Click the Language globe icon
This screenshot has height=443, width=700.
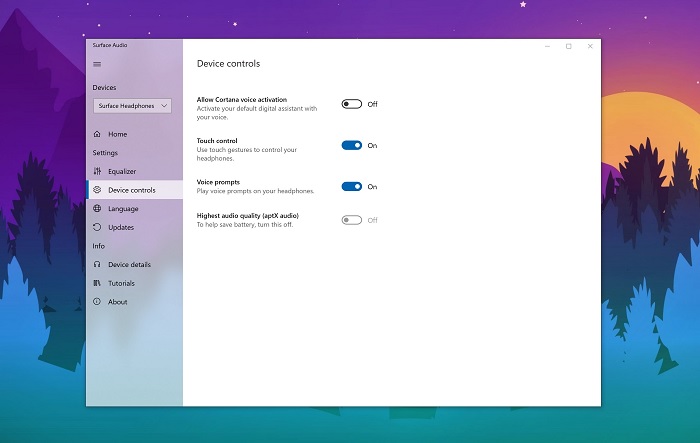97,209
